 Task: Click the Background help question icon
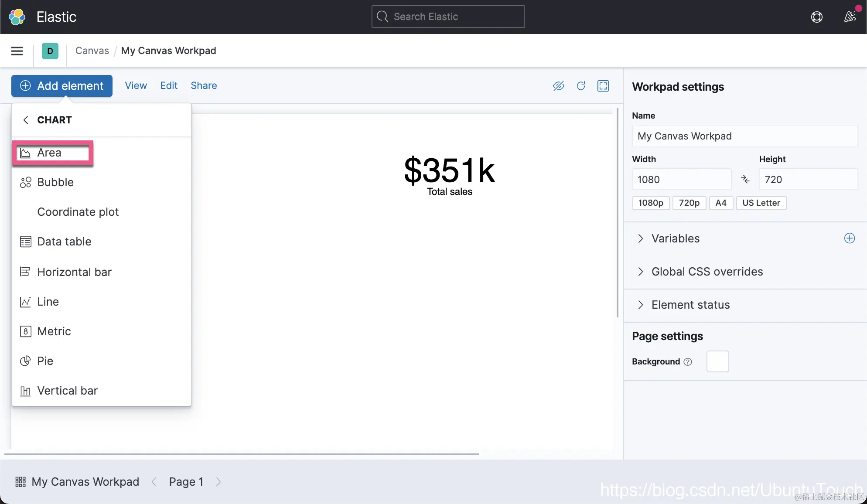[x=688, y=362]
